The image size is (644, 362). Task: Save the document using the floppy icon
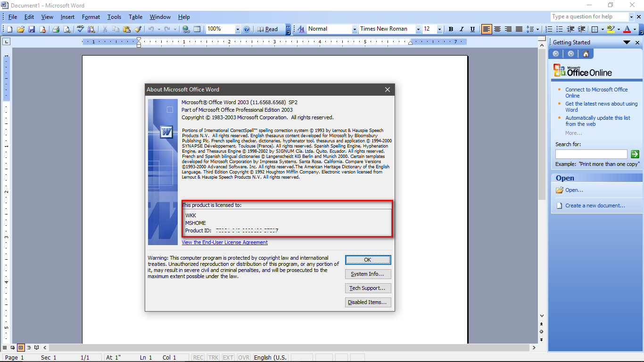[32, 29]
